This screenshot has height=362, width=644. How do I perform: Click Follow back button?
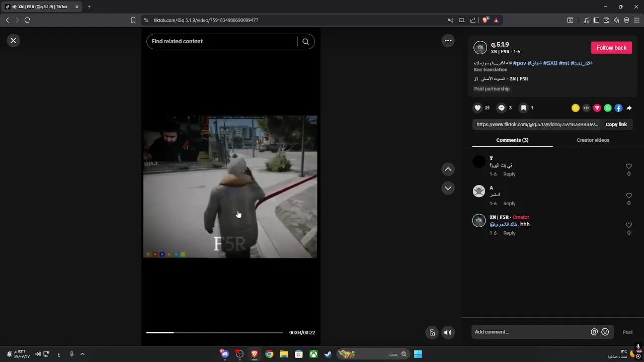click(x=611, y=48)
